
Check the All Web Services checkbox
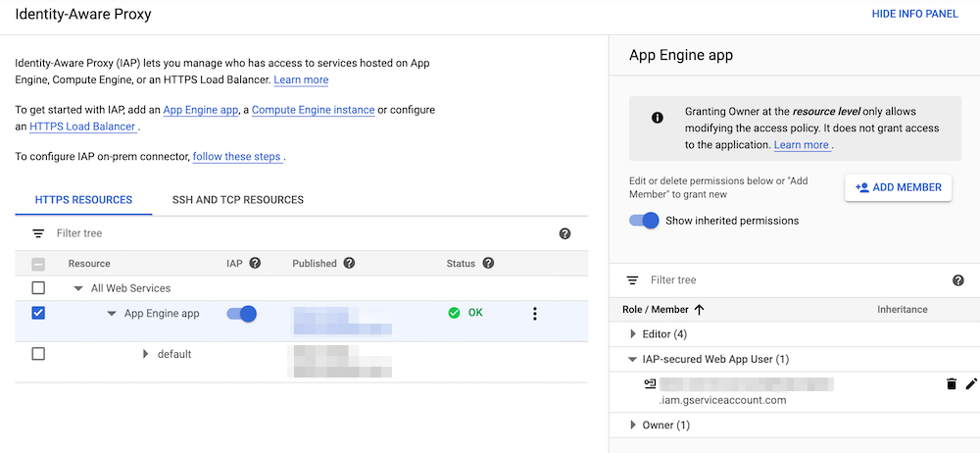38,288
